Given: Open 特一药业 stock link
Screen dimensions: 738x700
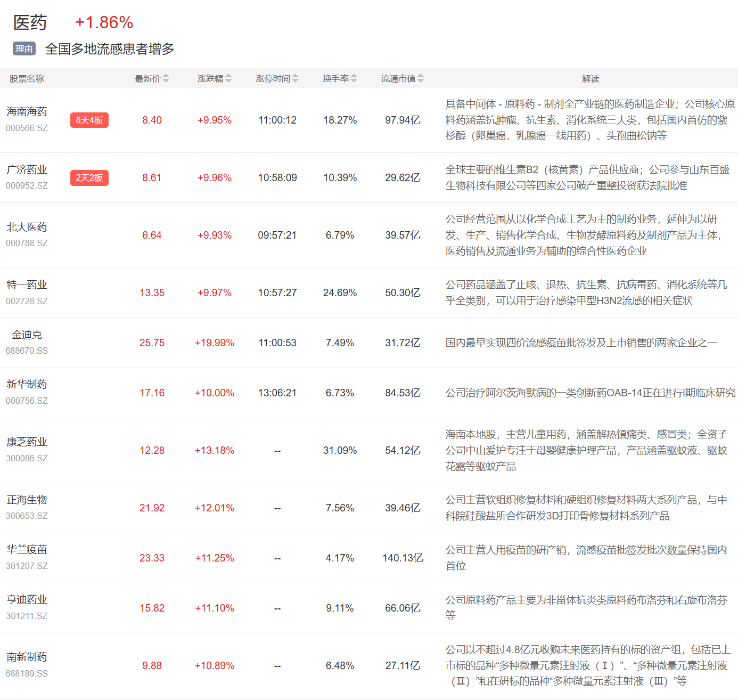Looking at the screenshot, I should pos(27,285).
